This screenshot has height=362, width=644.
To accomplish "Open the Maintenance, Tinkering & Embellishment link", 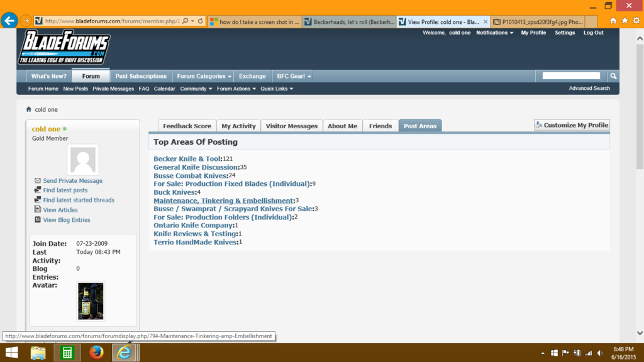I will coord(223,200).
